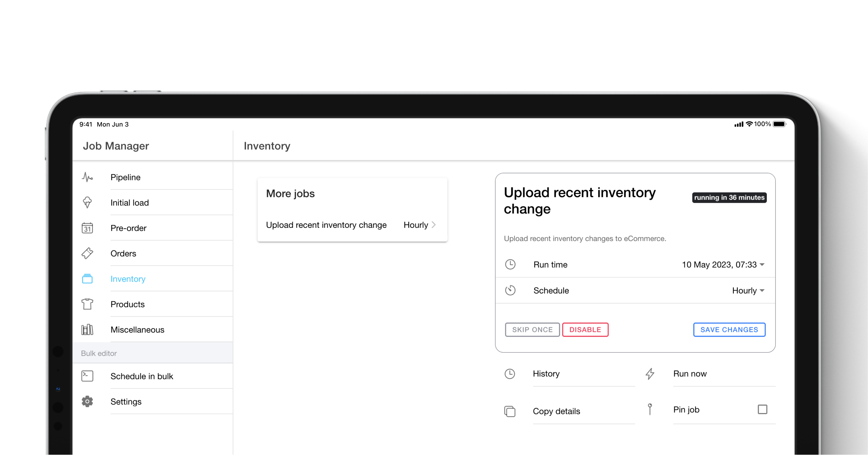The height and width of the screenshot is (455, 868).
Task: Click the 'More jobs' heading
Action: (290, 194)
